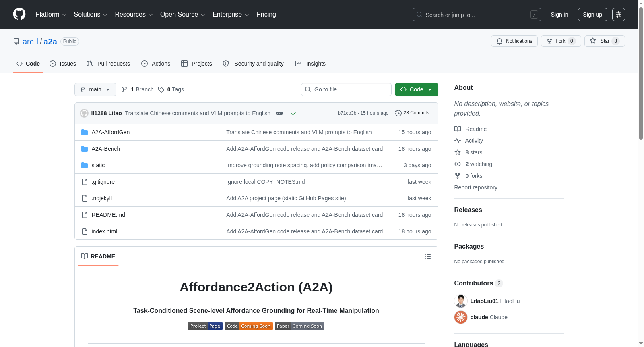Expand the Resources menu

pyautogui.click(x=134, y=15)
